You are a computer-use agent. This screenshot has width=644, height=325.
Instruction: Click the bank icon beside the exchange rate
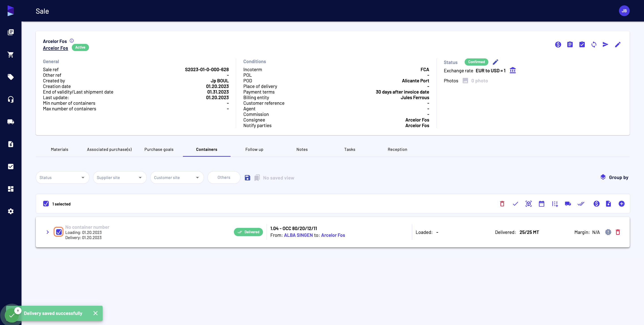[x=513, y=70]
